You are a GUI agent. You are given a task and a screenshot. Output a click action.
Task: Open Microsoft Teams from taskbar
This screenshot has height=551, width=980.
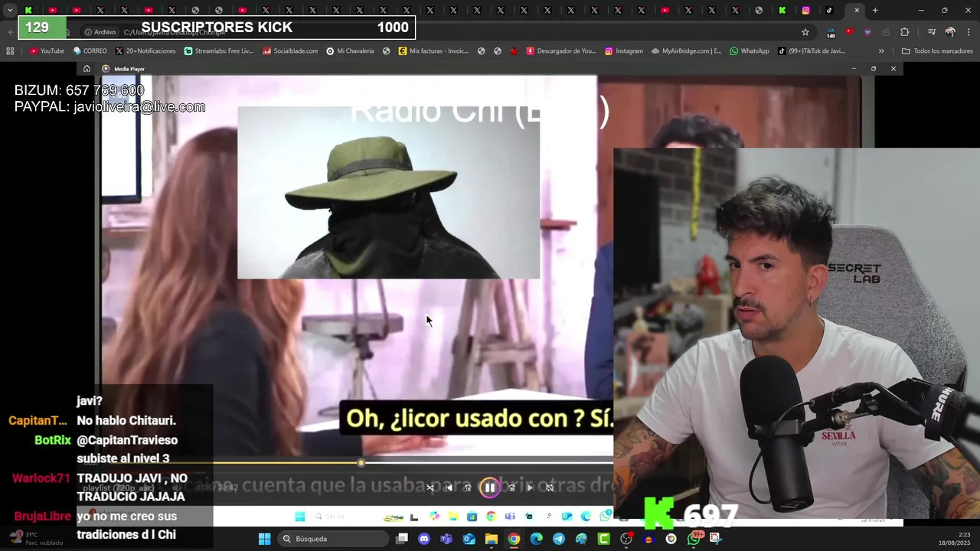446,539
